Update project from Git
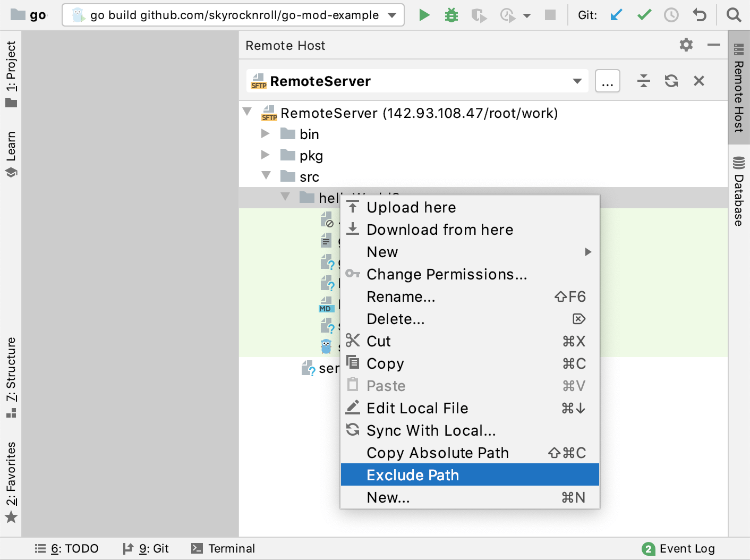The image size is (750, 560). [616, 15]
